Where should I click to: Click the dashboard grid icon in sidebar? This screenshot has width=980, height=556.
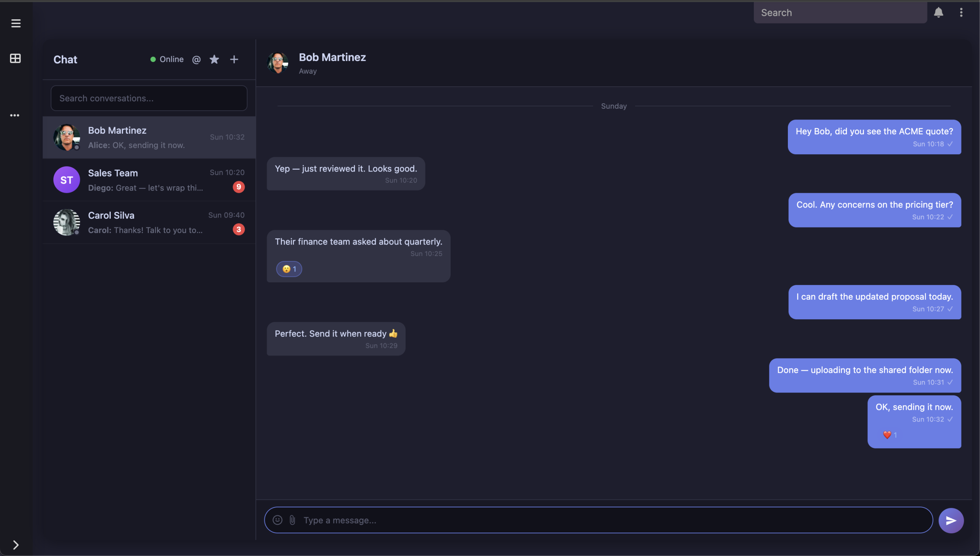[x=15, y=58]
